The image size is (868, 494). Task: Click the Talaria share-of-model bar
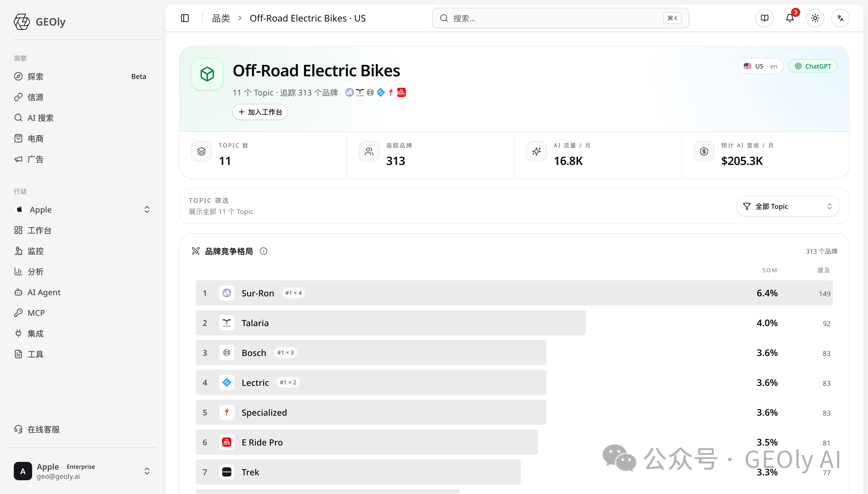390,323
